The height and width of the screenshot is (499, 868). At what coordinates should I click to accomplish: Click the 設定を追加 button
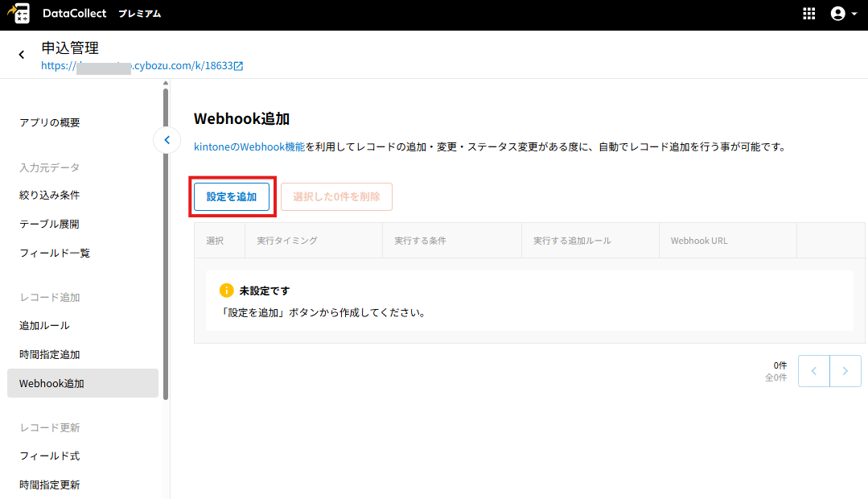pyautogui.click(x=232, y=196)
